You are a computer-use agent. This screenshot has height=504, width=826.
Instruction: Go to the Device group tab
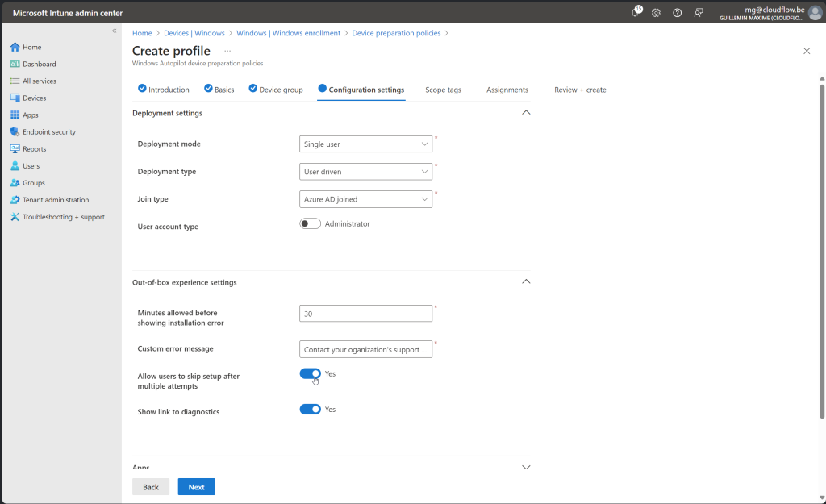[276, 90]
